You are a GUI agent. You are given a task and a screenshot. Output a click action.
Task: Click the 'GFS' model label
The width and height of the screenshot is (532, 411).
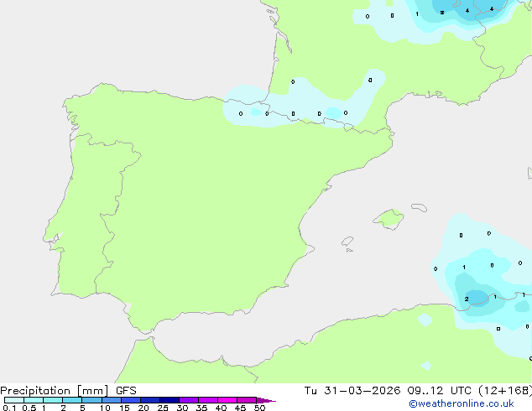(x=126, y=391)
